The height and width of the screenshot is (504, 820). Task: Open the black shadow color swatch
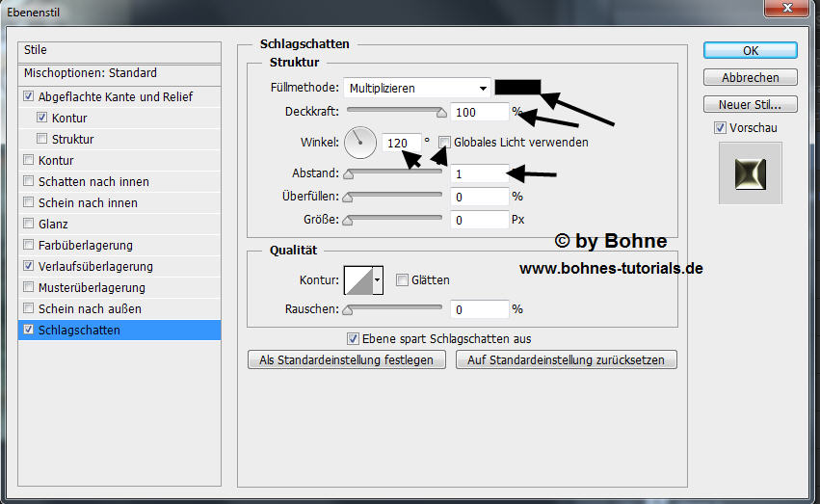[x=517, y=87]
